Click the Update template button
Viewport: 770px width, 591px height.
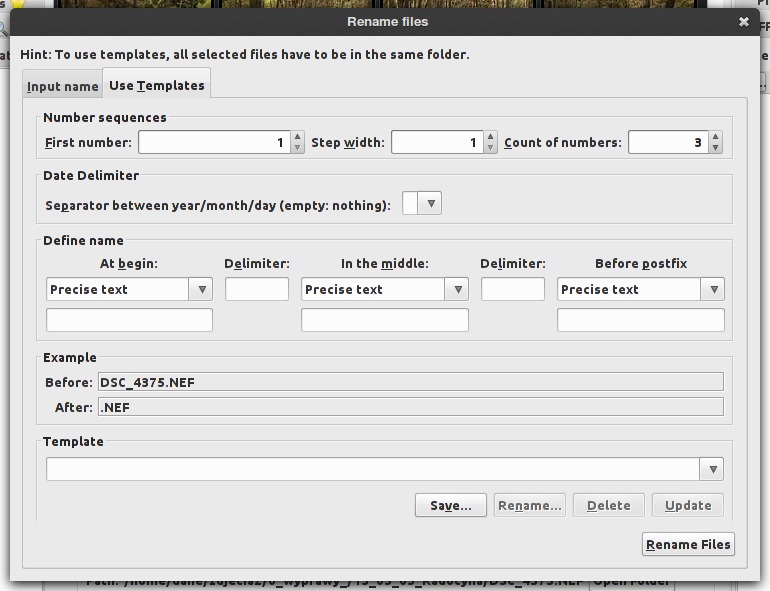pyautogui.click(x=688, y=506)
